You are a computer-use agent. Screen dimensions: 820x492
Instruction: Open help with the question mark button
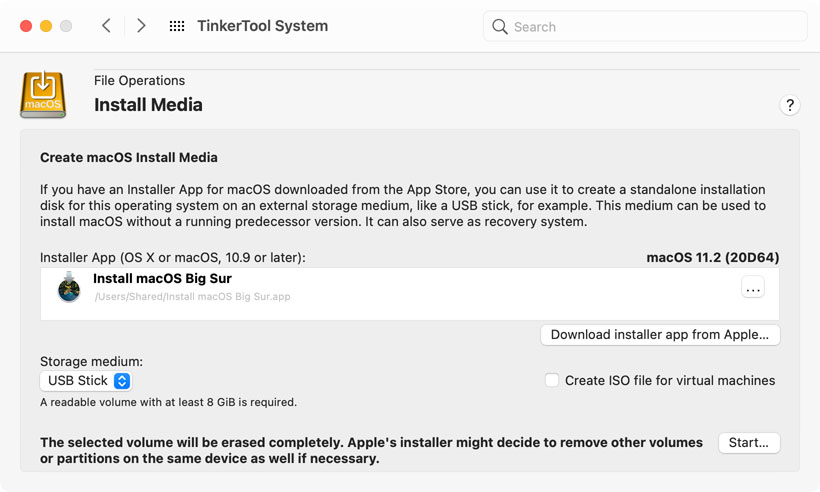tap(790, 105)
